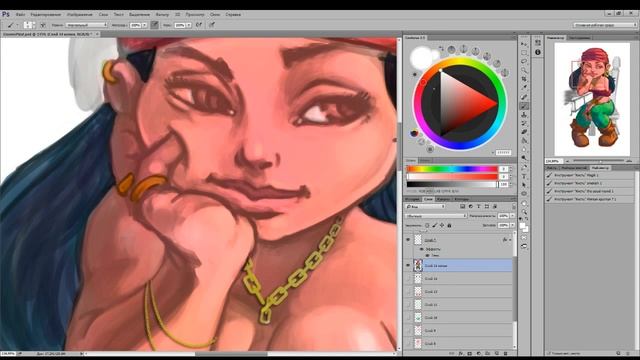Click the hue slider bar in Coolorus
640x360 pixels.
point(452,169)
